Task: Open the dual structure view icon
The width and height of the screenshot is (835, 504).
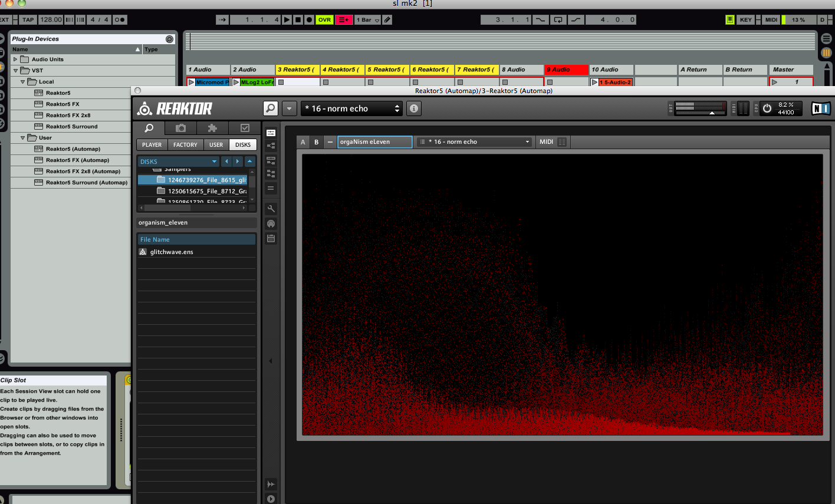Action: pyautogui.click(x=271, y=173)
